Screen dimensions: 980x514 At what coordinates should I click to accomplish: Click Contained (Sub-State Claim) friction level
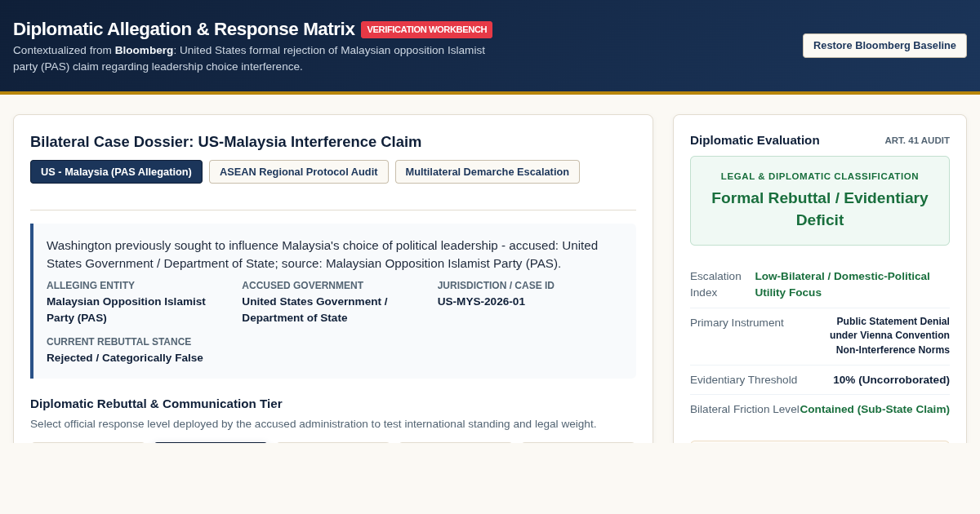coord(875,410)
